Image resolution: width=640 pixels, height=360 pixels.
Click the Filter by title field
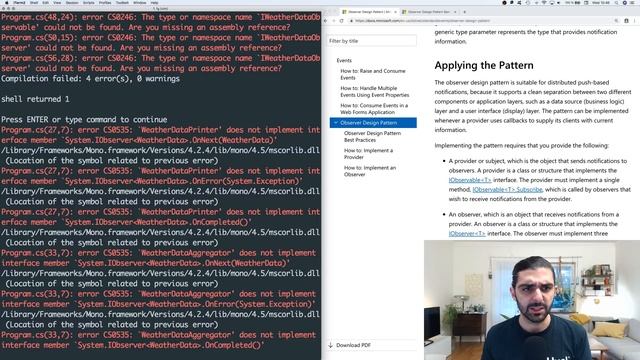pyautogui.click(x=372, y=41)
